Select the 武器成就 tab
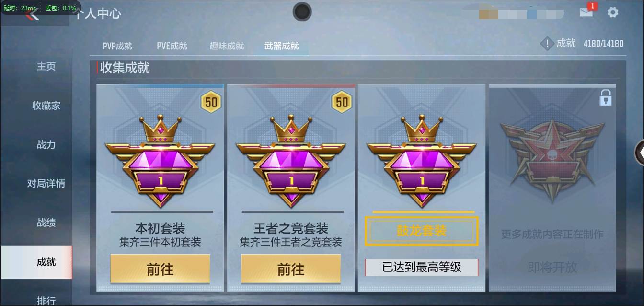Viewport: 644px width, 306px height. (x=282, y=46)
